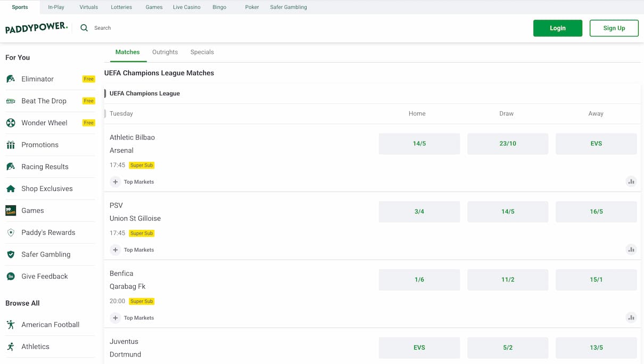The height and width of the screenshot is (364, 644).
Task: Open Juventus match team name
Action: click(124, 342)
